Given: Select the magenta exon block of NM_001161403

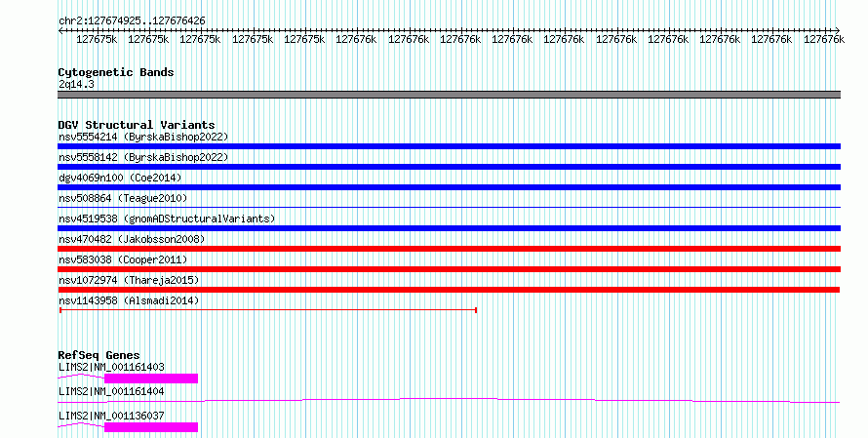Looking at the screenshot, I should (151, 378).
